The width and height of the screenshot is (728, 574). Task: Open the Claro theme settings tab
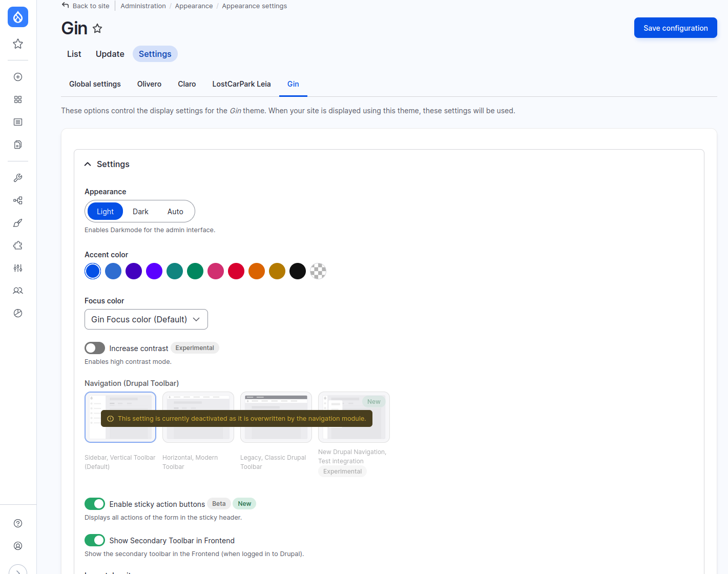pyautogui.click(x=187, y=84)
